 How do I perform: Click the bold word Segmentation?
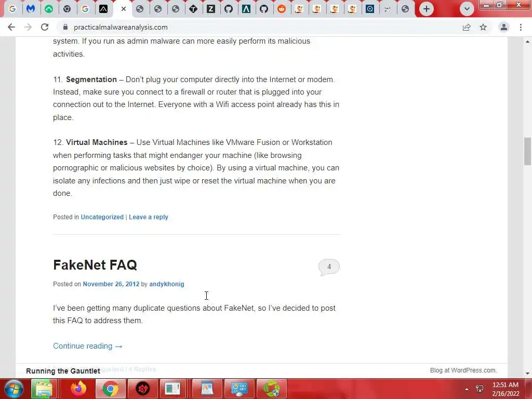point(91,79)
